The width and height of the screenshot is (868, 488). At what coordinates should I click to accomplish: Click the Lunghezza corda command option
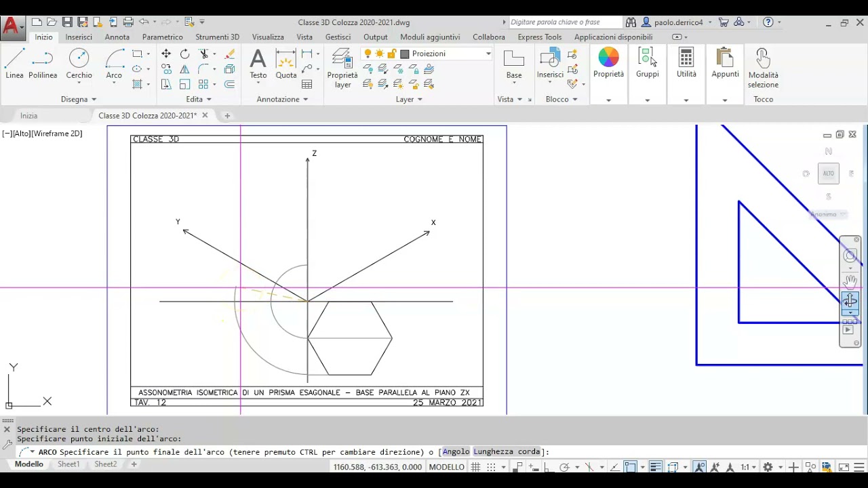(x=507, y=451)
